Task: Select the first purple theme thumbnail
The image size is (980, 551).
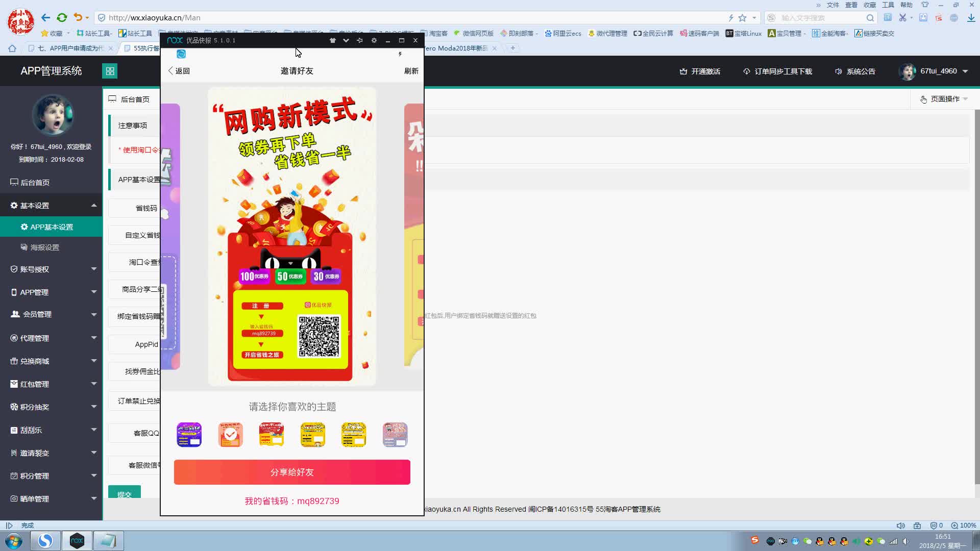Action: 189,434
